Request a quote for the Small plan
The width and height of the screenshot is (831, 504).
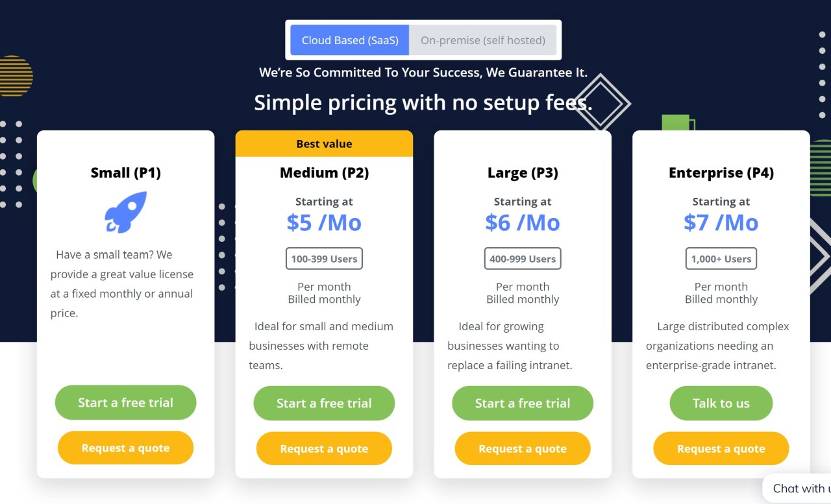[x=125, y=448]
